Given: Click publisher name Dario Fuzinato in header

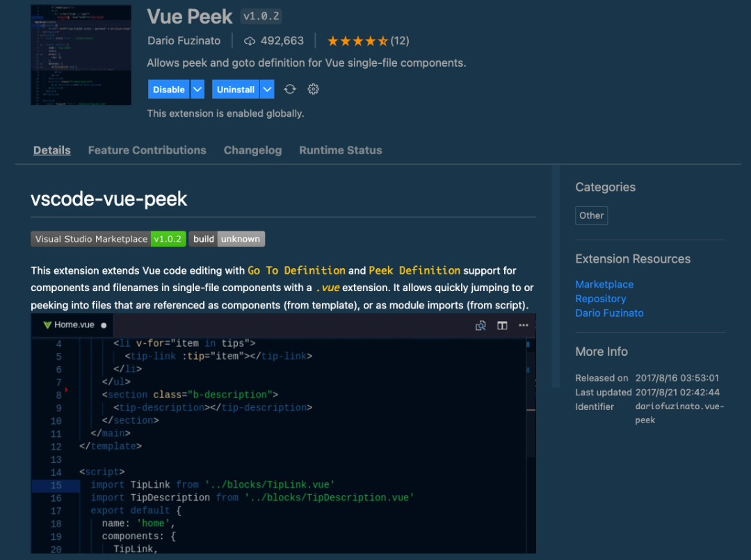Looking at the screenshot, I should (184, 41).
